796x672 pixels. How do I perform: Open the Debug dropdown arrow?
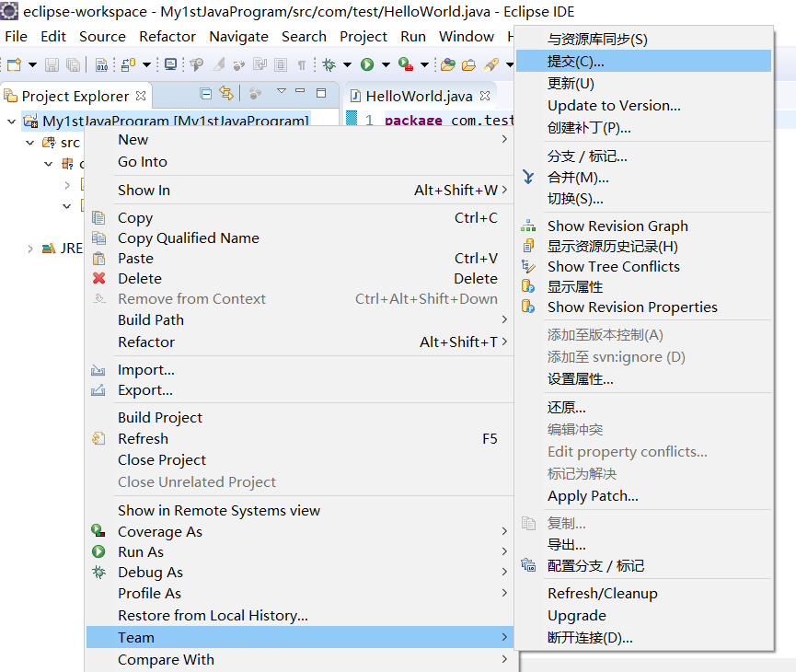[x=347, y=64]
